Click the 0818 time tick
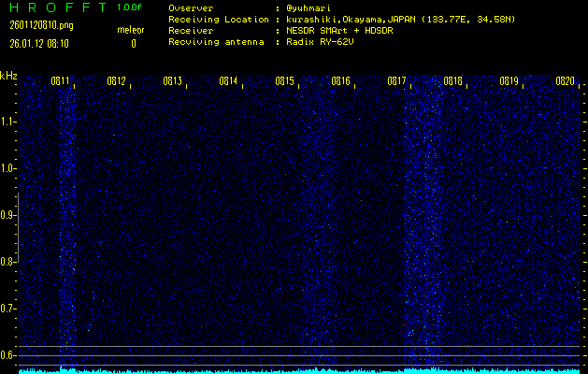The width and height of the screenshot is (588, 374). (452, 81)
